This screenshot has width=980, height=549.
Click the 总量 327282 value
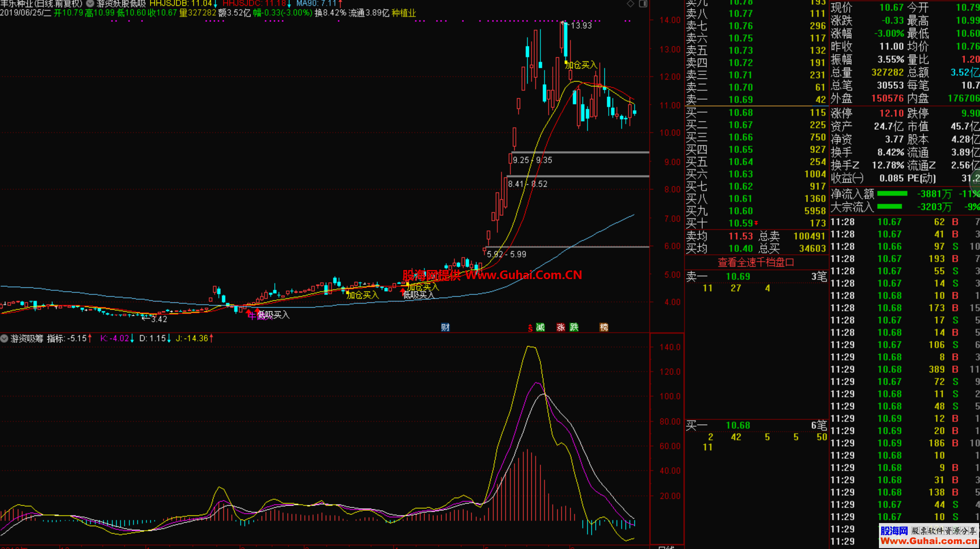887,72
